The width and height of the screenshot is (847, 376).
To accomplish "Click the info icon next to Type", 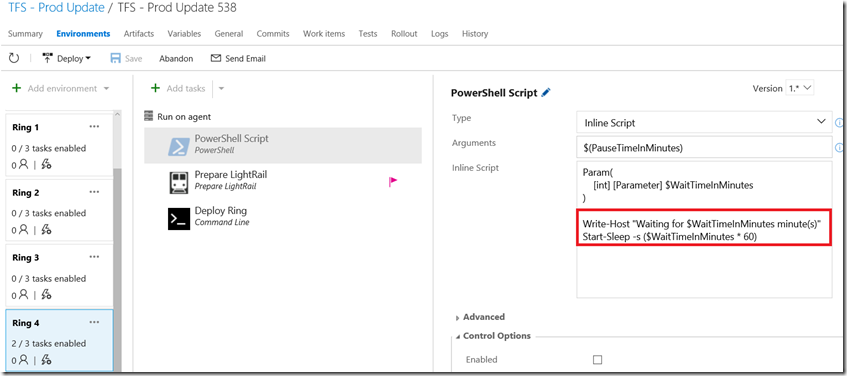I will [839, 123].
